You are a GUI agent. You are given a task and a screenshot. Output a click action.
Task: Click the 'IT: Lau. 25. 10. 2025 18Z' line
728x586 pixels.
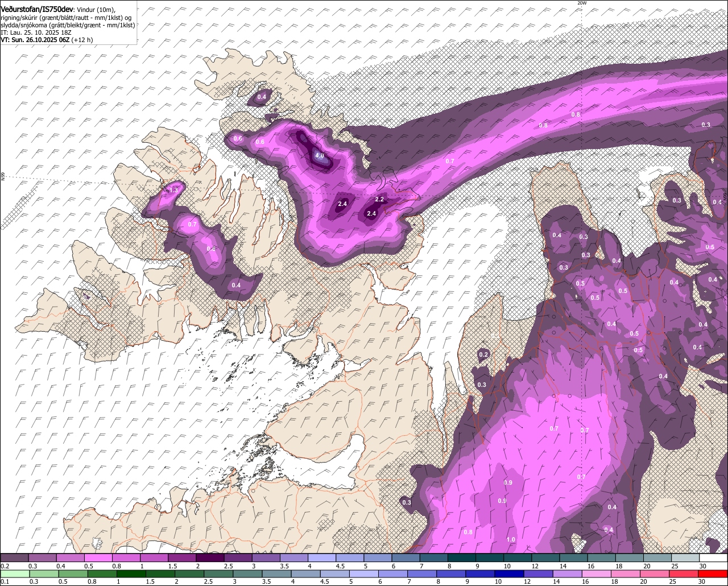click(x=36, y=32)
